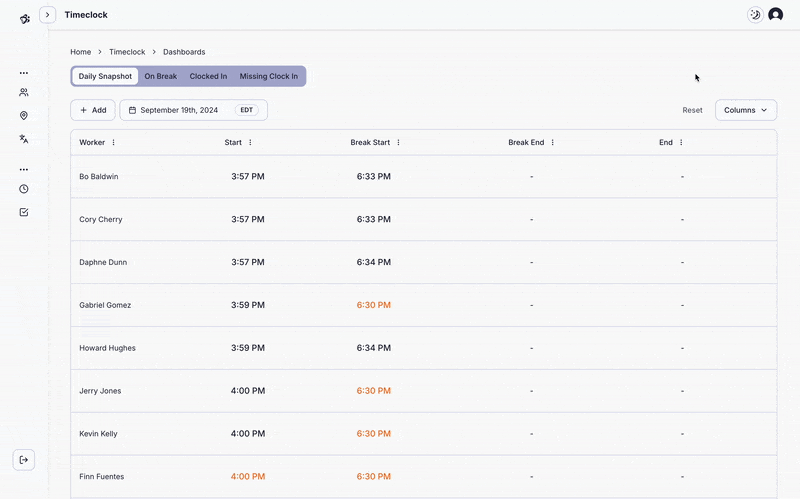Go to Home breadcrumb

(x=81, y=52)
